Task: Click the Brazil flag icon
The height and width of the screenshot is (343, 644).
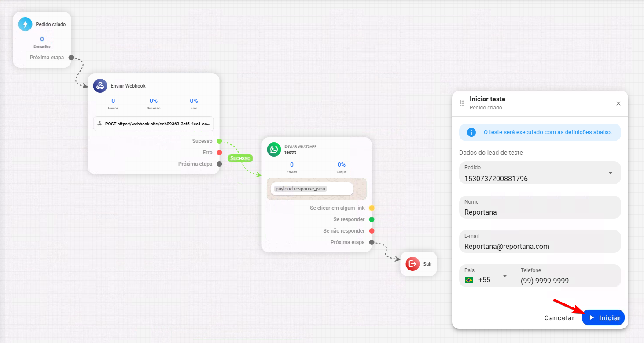Action: click(x=469, y=280)
